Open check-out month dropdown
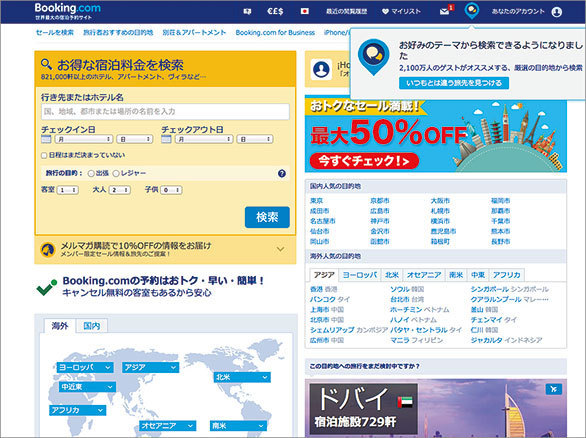The image size is (586, 438). click(x=204, y=139)
